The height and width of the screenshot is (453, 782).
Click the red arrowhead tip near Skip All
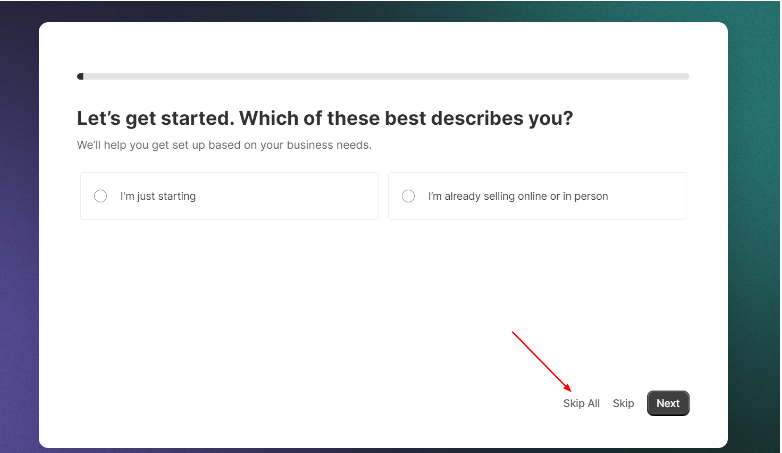568,388
